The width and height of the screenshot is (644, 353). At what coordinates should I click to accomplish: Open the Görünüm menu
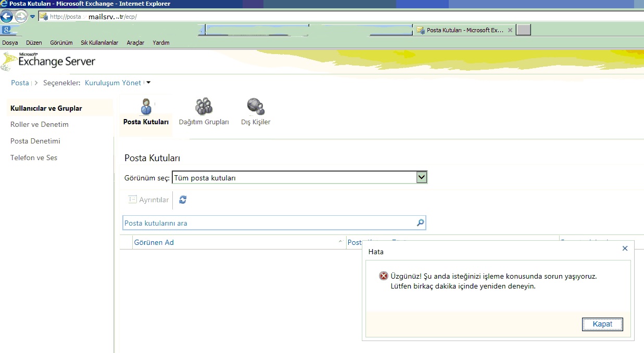61,43
